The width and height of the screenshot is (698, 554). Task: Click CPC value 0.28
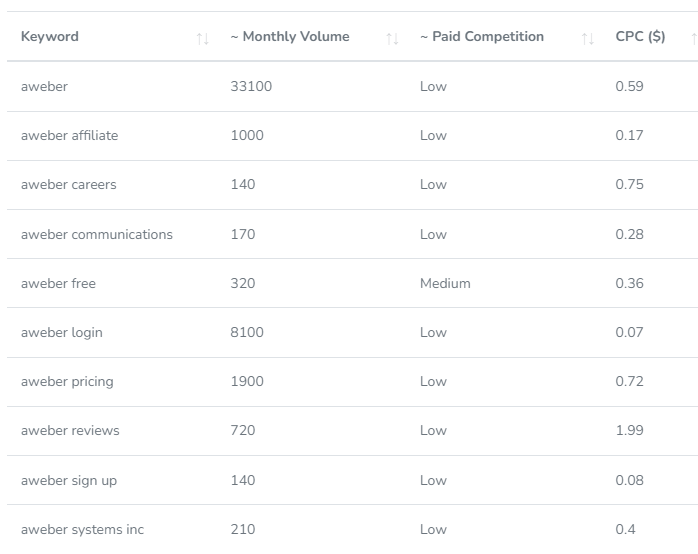629,234
